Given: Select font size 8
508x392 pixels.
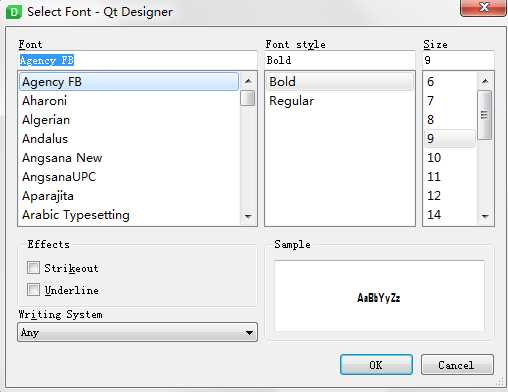Looking at the screenshot, I should pos(450,120).
